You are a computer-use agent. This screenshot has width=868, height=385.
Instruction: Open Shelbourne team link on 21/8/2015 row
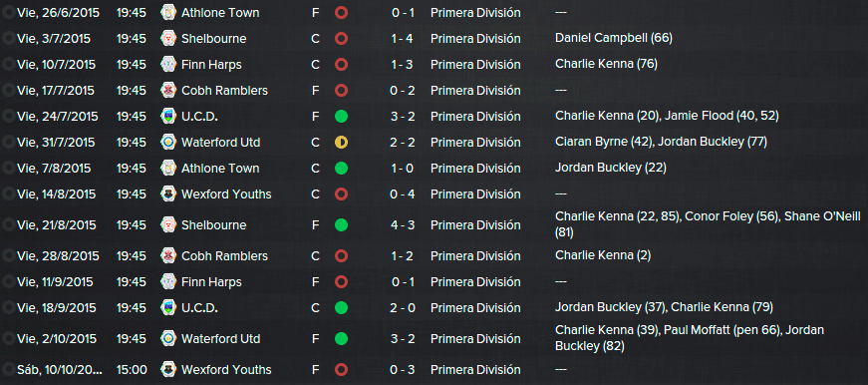click(213, 224)
